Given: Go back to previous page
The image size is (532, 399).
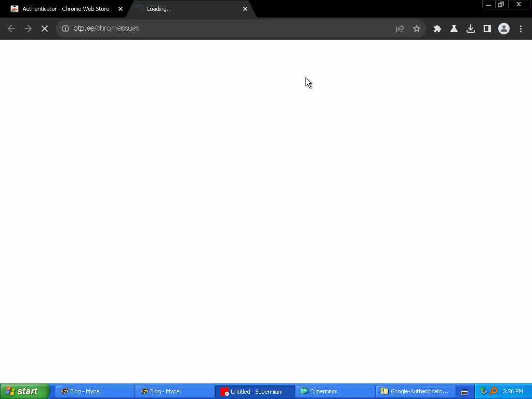Looking at the screenshot, I should click(x=11, y=29).
